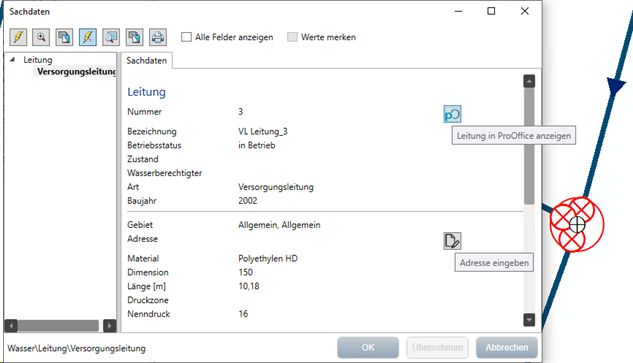Click the Adresse field label
Image resolution: width=633 pixels, height=363 pixels.
[143, 239]
